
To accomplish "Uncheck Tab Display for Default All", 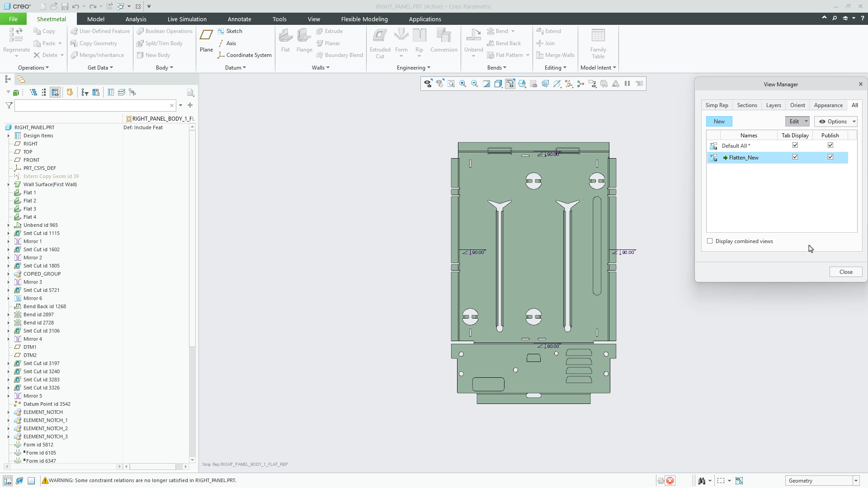I will tap(795, 145).
